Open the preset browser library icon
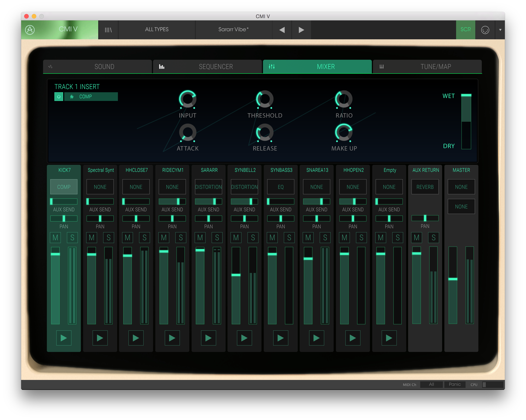Viewport: 526px width, 420px height. click(108, 30)
